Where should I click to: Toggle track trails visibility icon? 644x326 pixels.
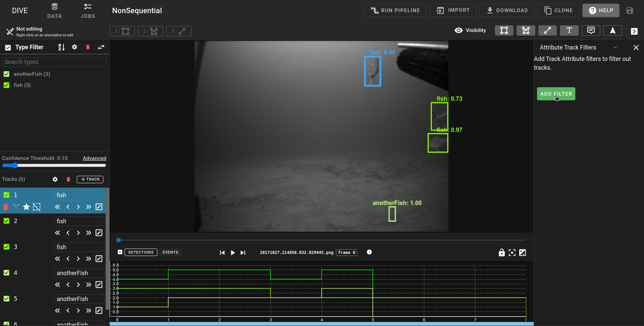coord(613,30)
